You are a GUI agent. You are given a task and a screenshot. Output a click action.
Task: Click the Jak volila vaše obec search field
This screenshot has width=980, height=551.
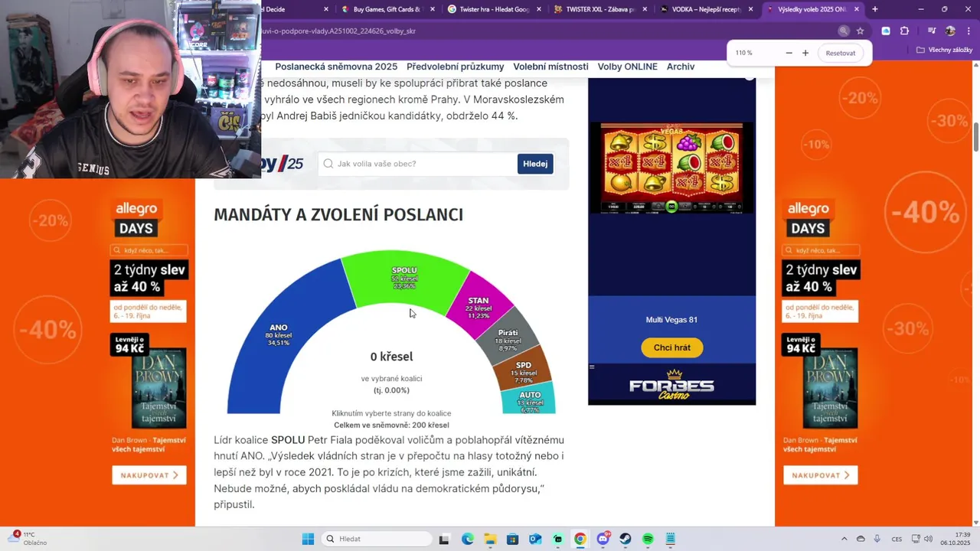(x=417, y=164)
